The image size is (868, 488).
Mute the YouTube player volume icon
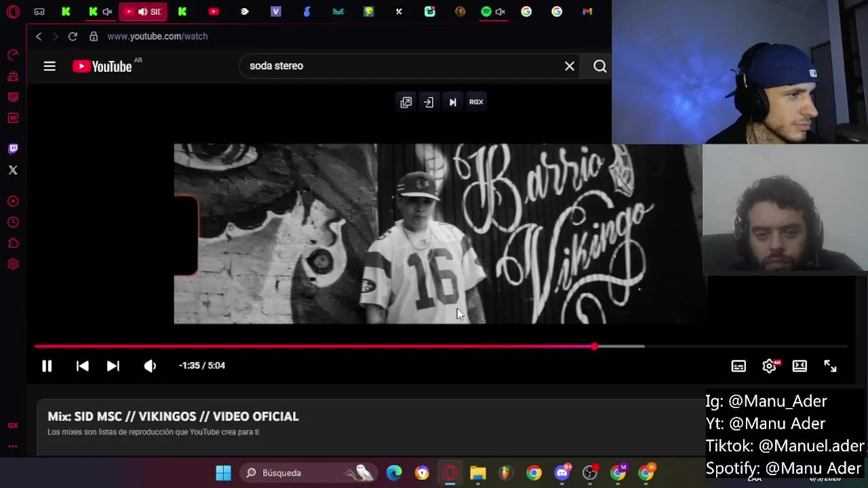(x=150, y=366)
